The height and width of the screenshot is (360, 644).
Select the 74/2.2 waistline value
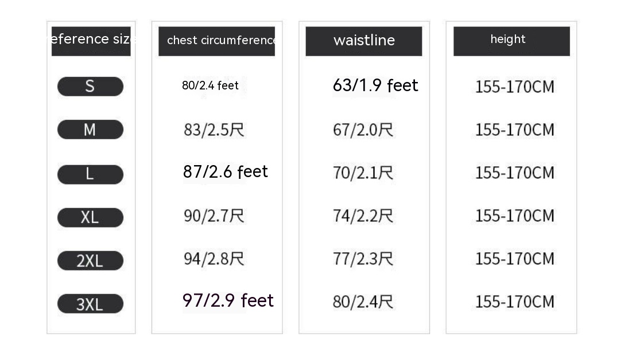click(363, 216)
